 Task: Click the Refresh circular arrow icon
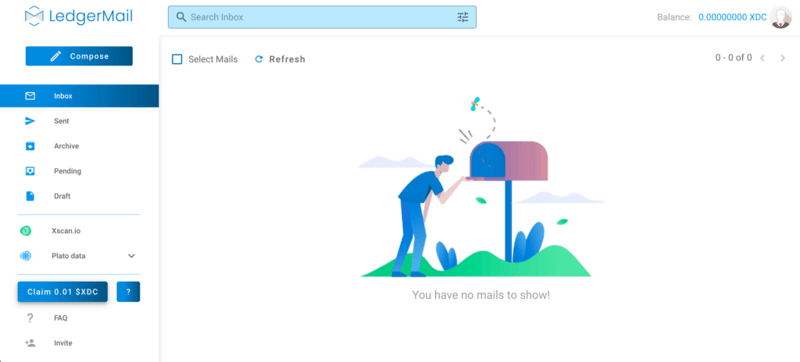coord(259,59)
